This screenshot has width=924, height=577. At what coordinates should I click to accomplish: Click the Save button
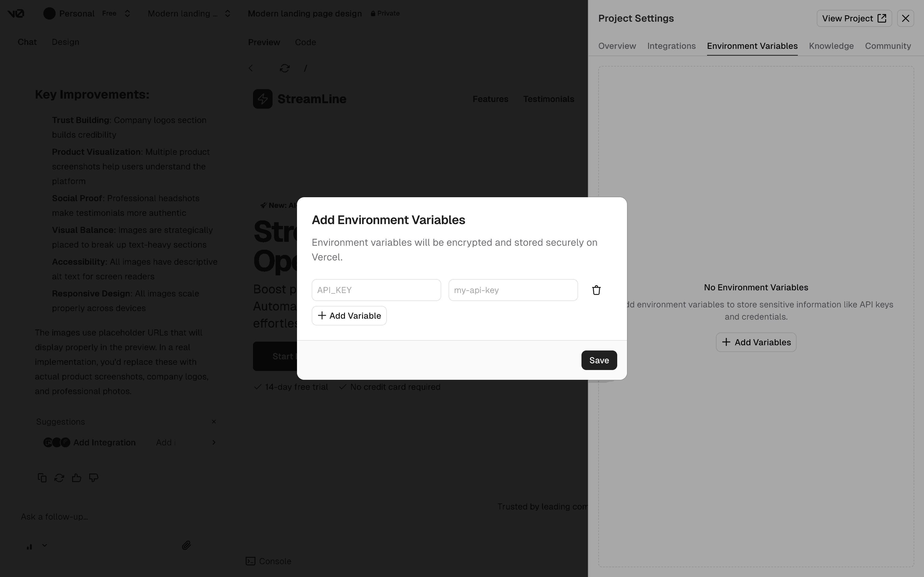click(599, 360)
